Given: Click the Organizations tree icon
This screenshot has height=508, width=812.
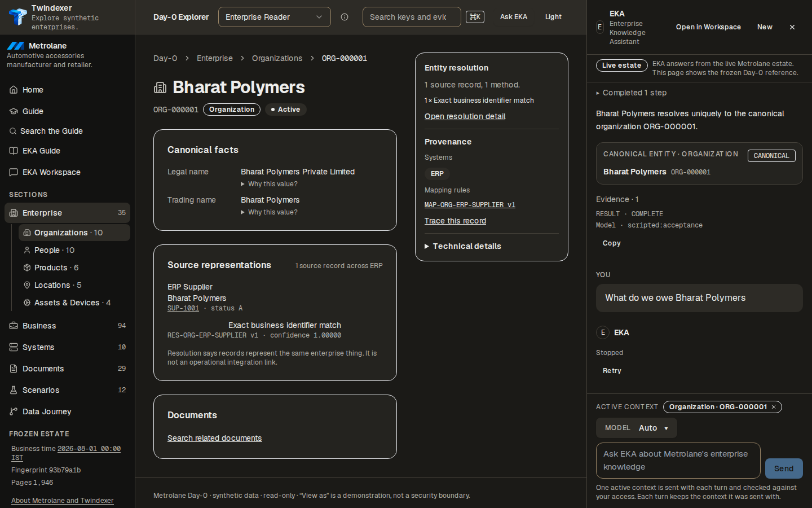Looking at the screenshot, I should [x=27, y=233].
